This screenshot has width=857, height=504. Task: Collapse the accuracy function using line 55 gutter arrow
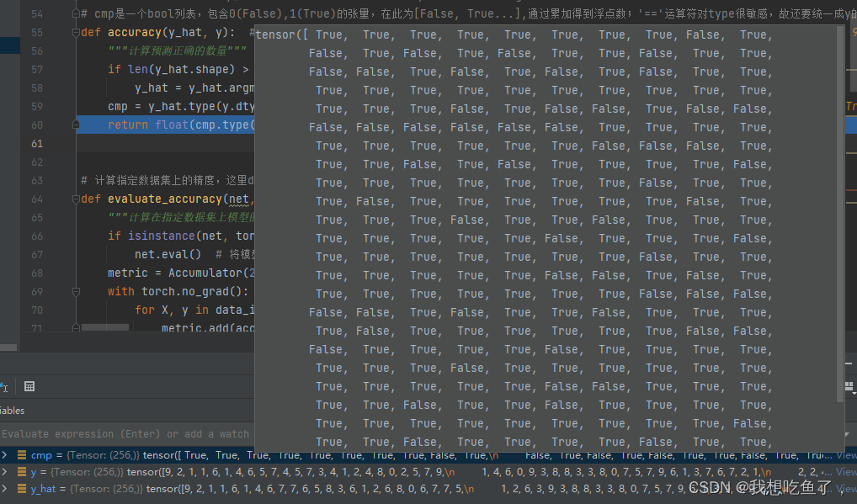[x=75, y=32]
